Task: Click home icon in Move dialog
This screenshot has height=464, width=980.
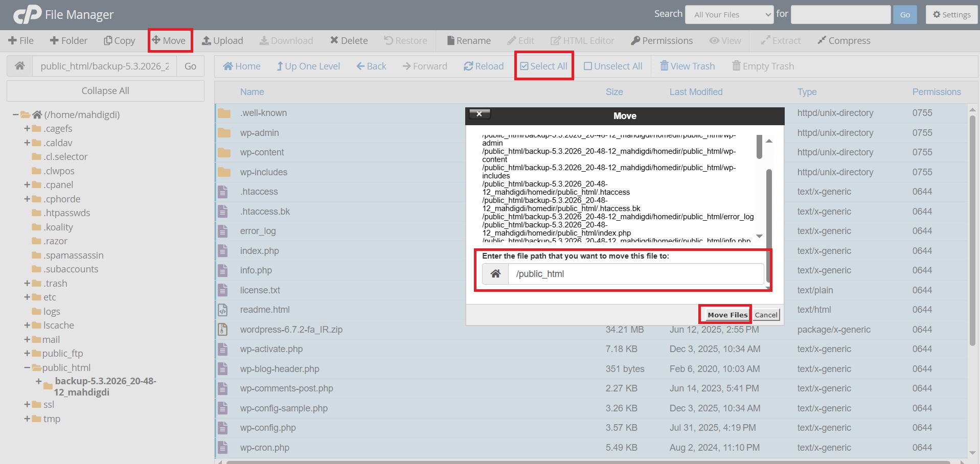Action: click(x=495, y=274)
